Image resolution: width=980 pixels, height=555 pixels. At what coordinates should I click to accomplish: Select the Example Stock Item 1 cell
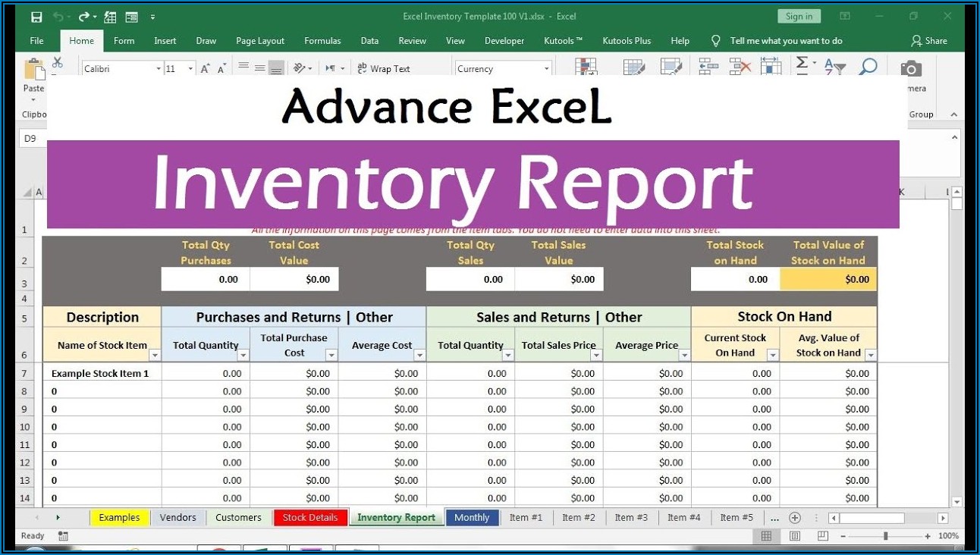point(101,373)
